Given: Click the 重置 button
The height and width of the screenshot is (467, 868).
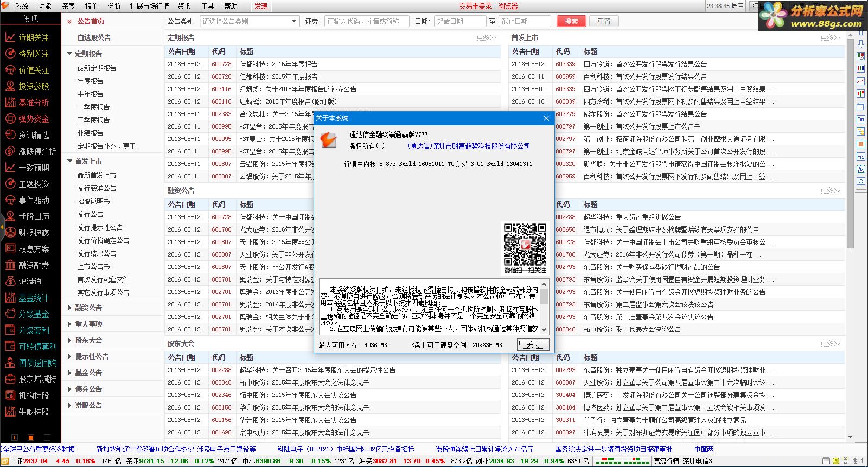Looking at the screenshot, I should (604, 21).
